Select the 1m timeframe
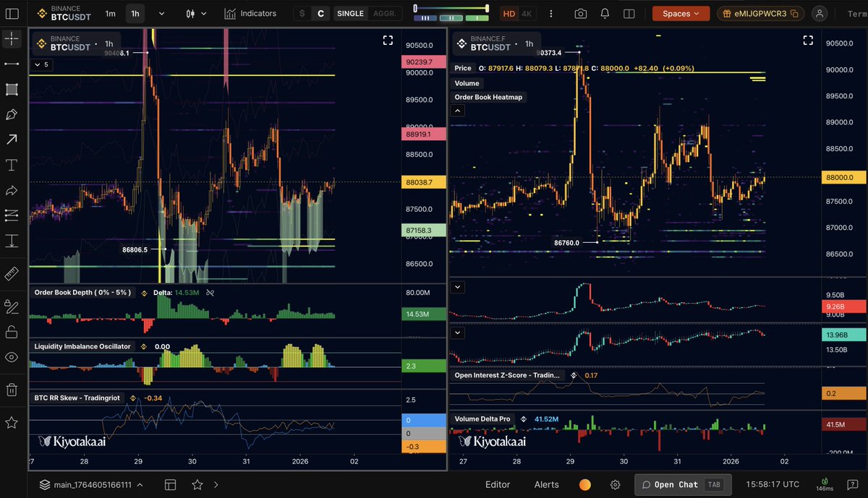868x498 pixels. tap(110, 14)
